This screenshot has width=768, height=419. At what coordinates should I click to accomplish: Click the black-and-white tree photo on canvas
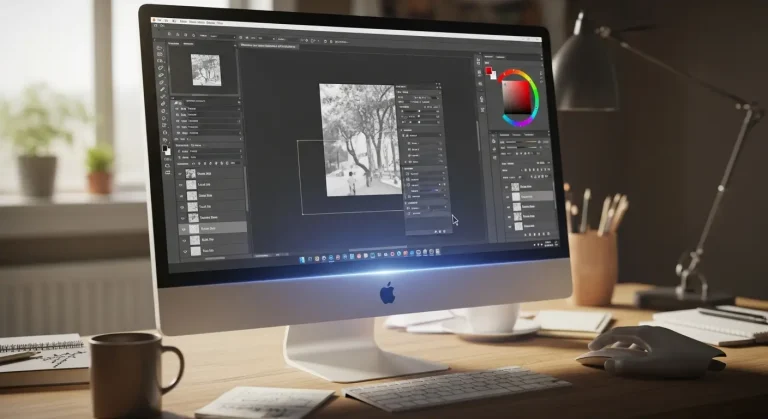[361, 140]
